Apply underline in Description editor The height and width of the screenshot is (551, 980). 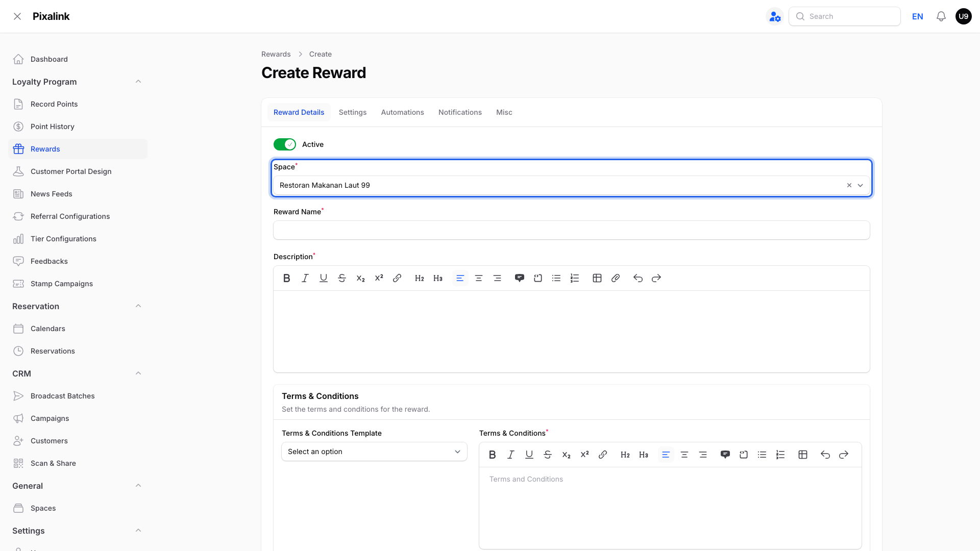point(324,278)
